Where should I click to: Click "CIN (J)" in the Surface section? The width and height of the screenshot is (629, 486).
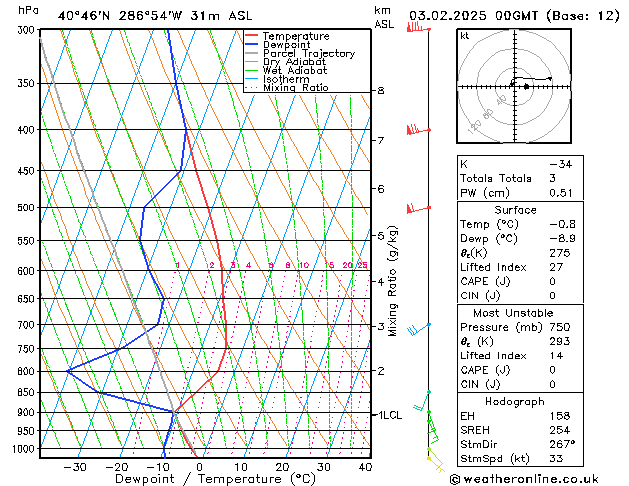[480, 296]
